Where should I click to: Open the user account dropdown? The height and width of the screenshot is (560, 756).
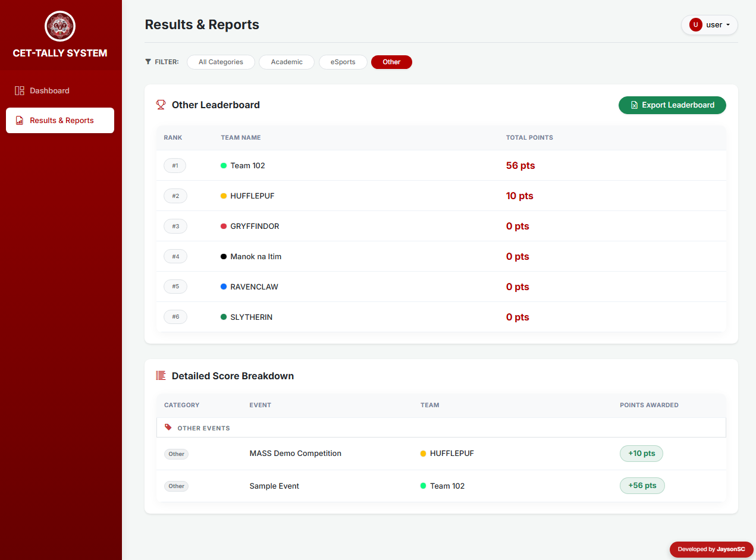[x=710, y=24]
